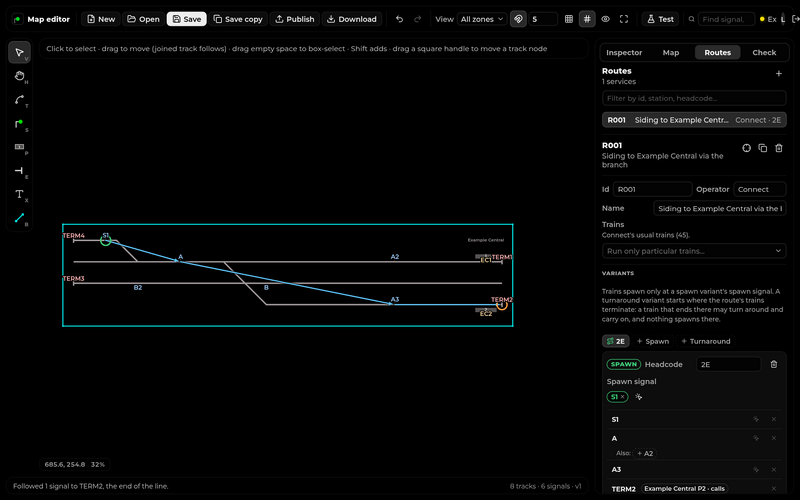This screenshot has height=500, width=800.
Task: Add a Turnaround variant
Action: point(706,341)
